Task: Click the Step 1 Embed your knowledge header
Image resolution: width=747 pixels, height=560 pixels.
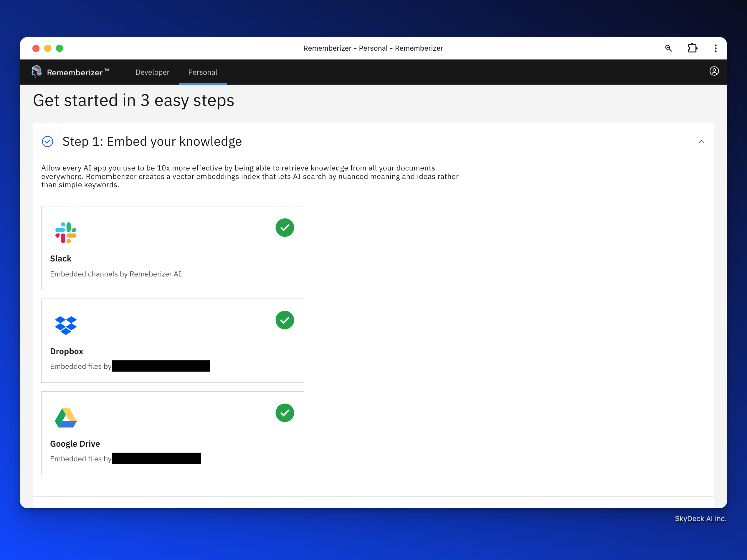Action: [x=152, y=142]
